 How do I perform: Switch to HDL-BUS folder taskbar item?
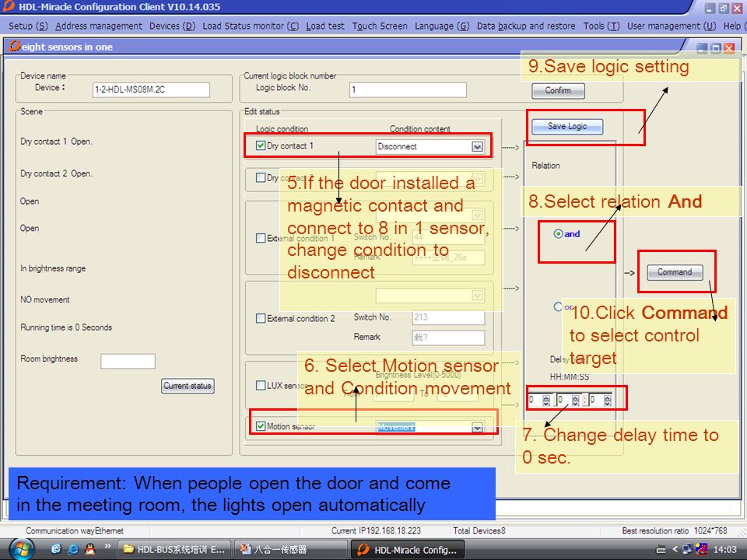click(174, 550)
